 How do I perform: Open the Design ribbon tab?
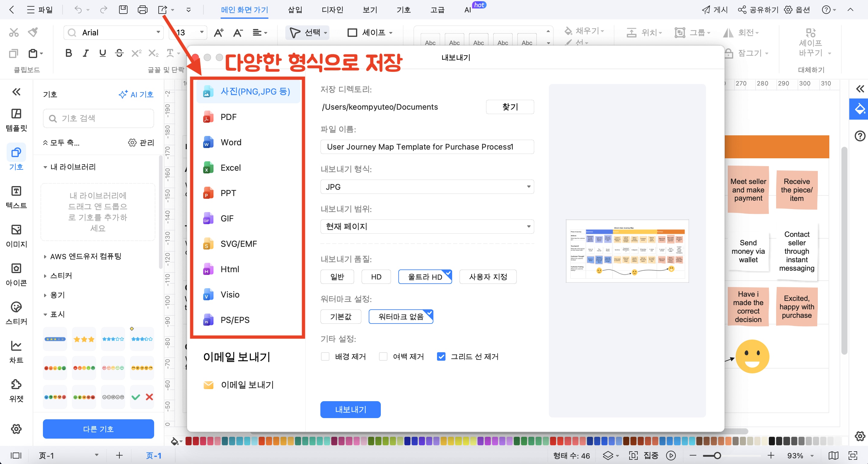(332, 10)
